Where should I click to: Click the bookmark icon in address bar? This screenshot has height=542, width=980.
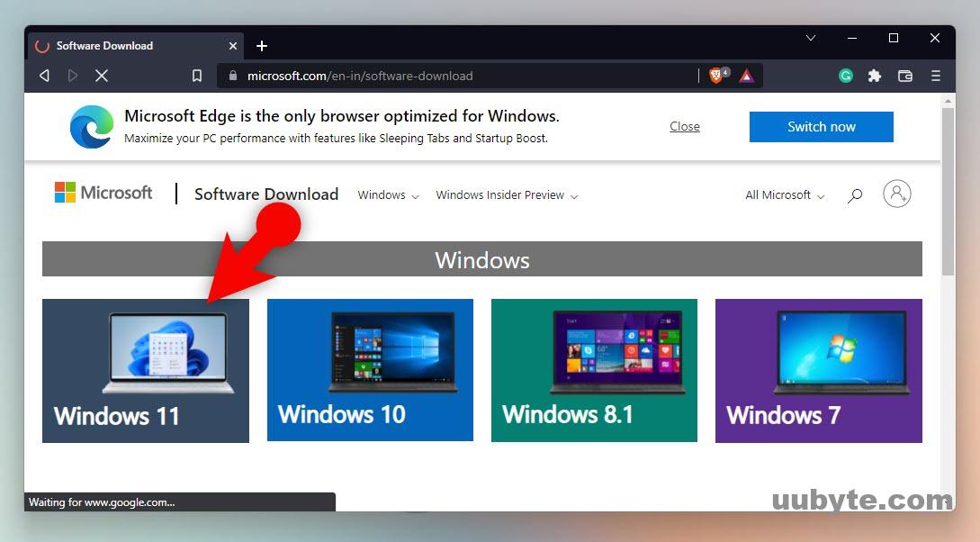pyautogui.click(x=197, y=76)
